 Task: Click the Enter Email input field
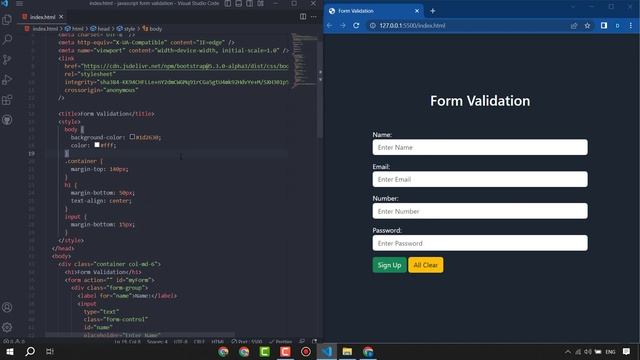pos(480,179)
